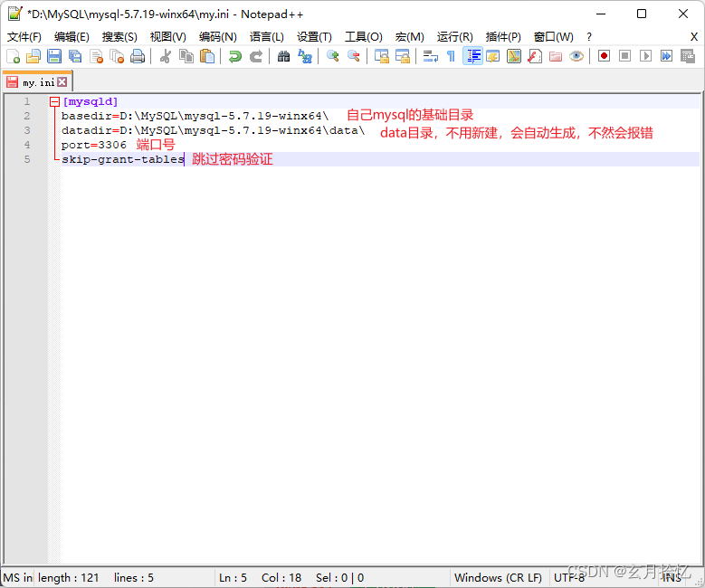Screen dimensions: 705x588
Task: Close document with menu bar X
Action: [x=694, y=37]
